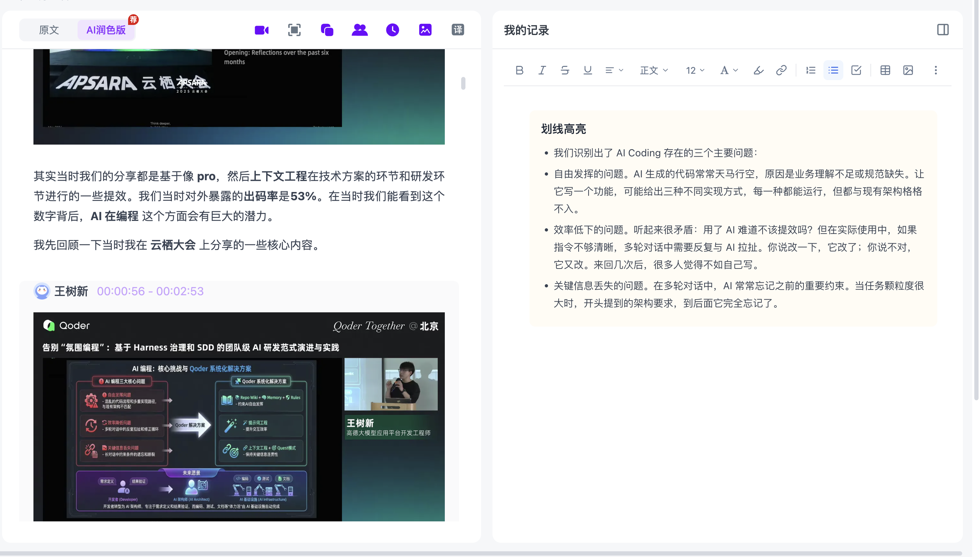The height and width of the screenshot is (557, 980).
Task: Click the translate 译 icon
Action: [458, 30]
